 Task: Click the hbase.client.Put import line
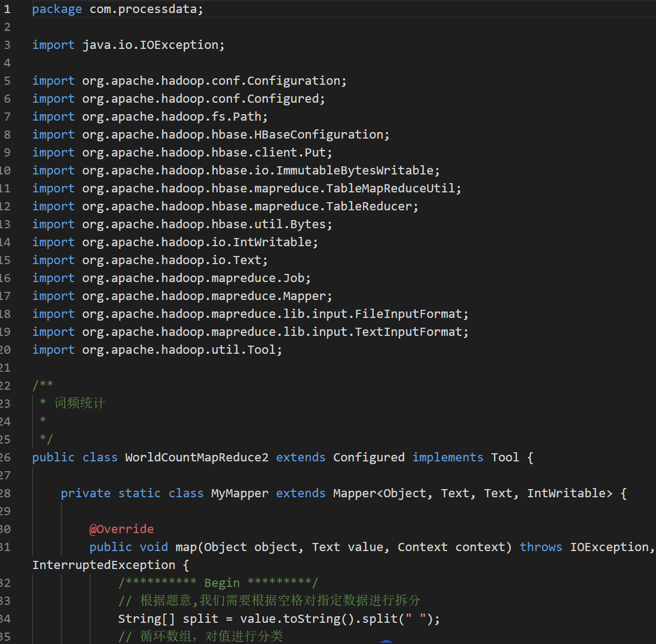tap(182, 153)
